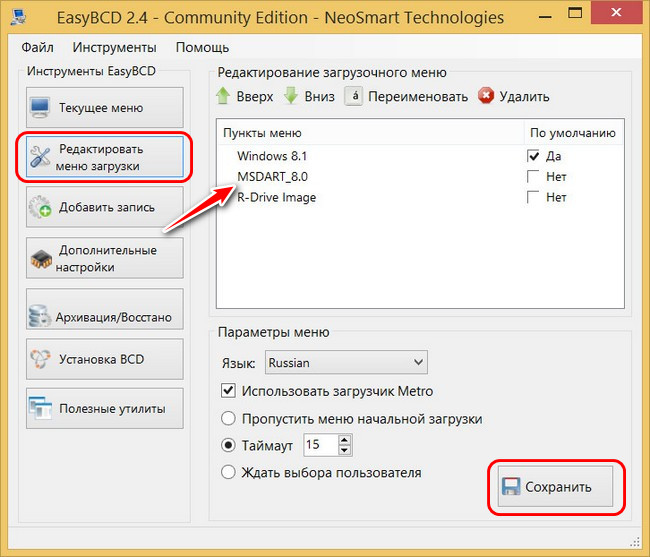Click the red delete X icon

pos(486,96)
